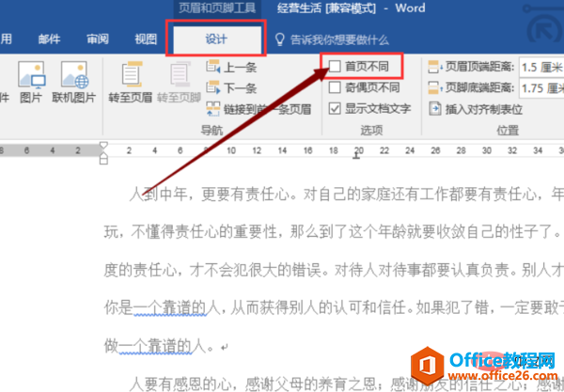Viewport: 564px width, 392px height.
Task: Click the 页眉顶端距离 icon
Action: 434,67
